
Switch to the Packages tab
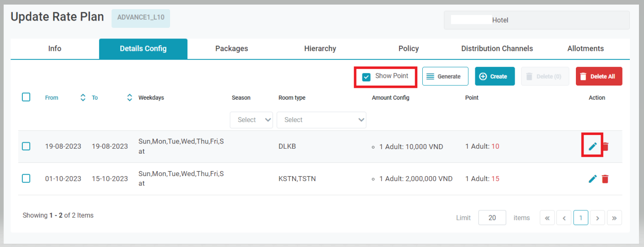coord(232,48)
